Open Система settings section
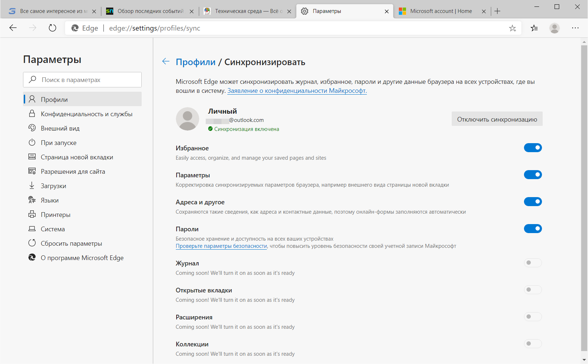The width and height of the screenshot is (588, 364). coord(82,229)
